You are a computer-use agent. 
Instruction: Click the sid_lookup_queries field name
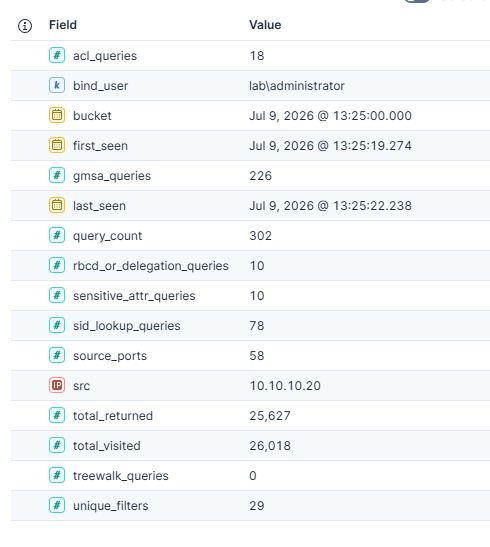point(127,326)
